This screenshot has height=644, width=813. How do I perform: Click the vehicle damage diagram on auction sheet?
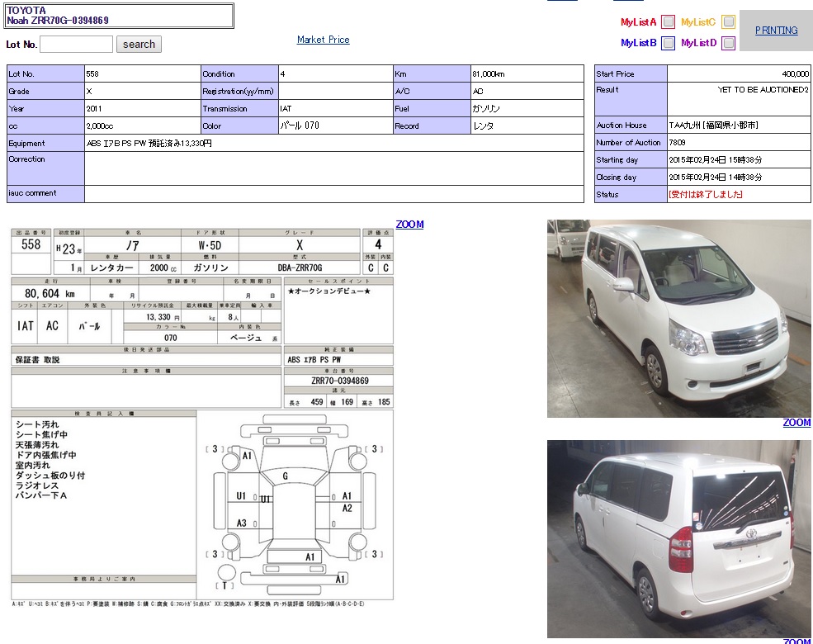(295, 504)
